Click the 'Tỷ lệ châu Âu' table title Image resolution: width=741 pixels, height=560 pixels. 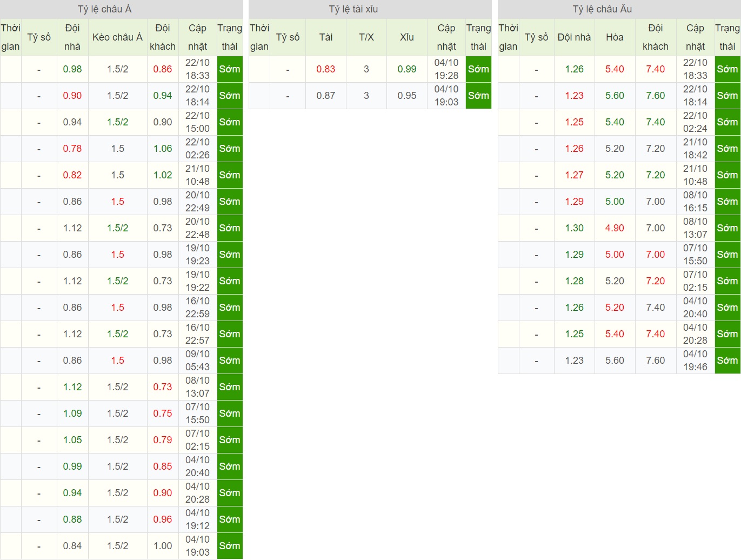click(603, 9)
